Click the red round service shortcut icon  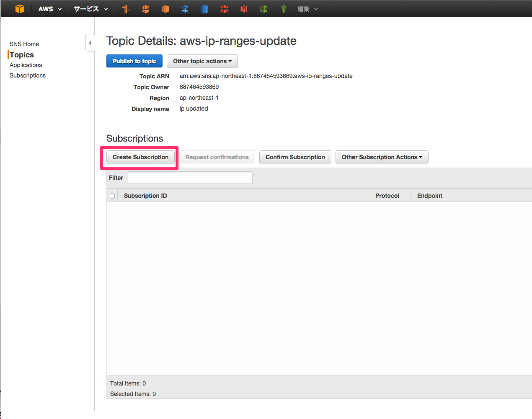(x=224, y=9)
